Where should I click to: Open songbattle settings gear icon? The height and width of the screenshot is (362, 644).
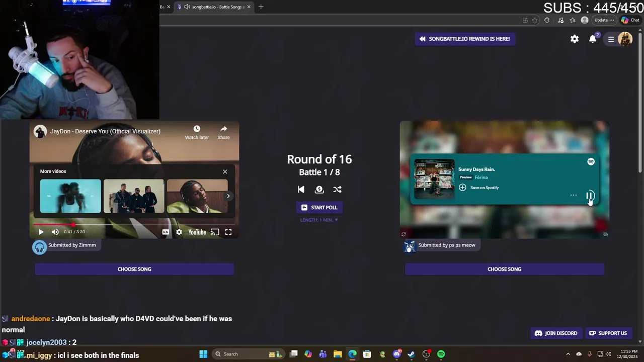(x=575, y=39)
